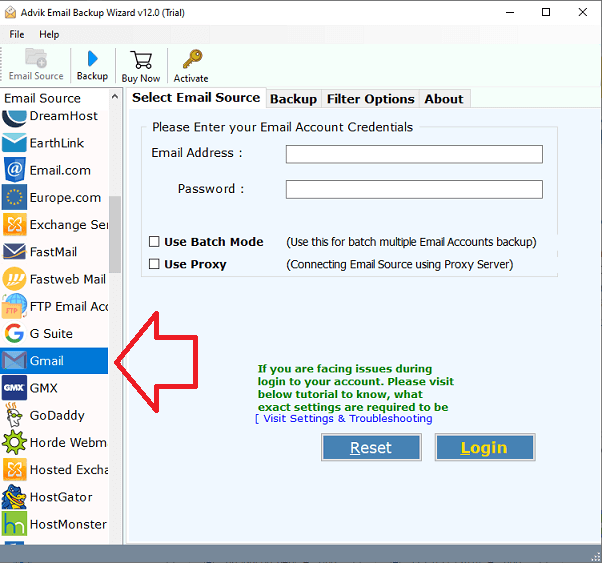The width and height of the screenshot is (602, 563).
Task: Click the Advik app icon in title bar
Action: [x=10, y=13]
